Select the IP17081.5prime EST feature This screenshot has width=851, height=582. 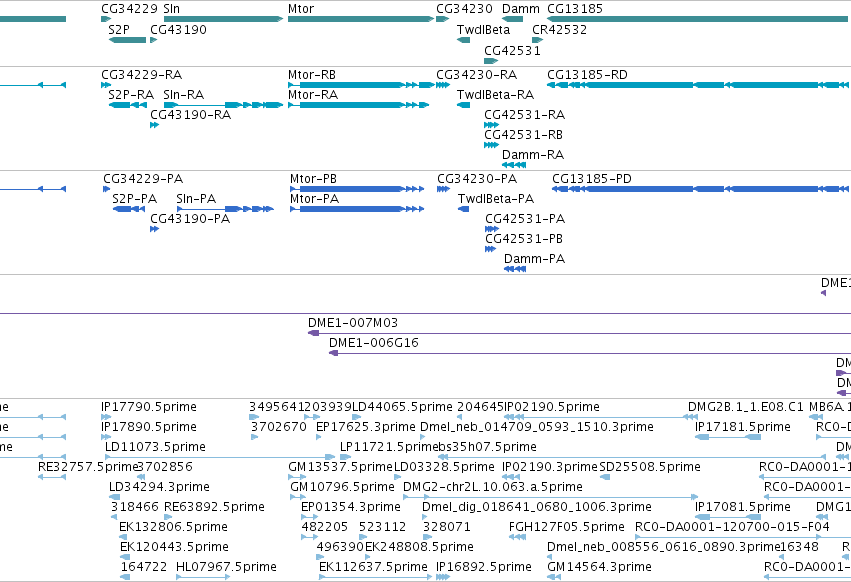point(728,517)
